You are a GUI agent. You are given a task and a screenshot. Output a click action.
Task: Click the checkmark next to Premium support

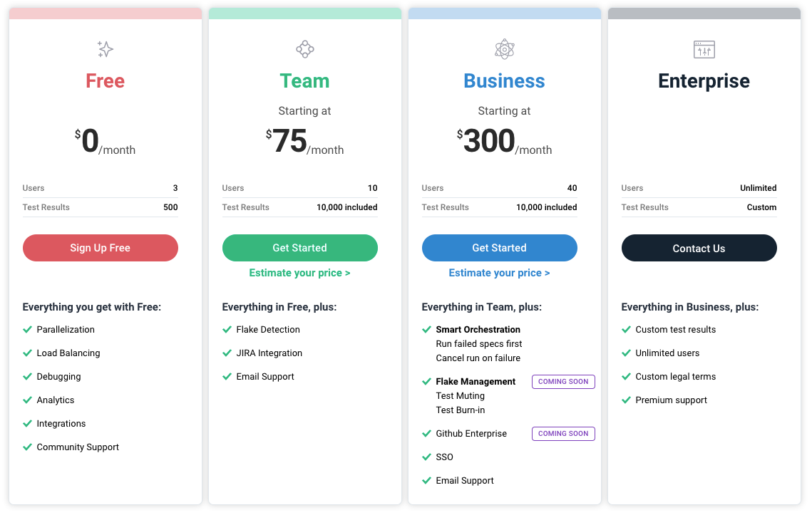point(627,400)
